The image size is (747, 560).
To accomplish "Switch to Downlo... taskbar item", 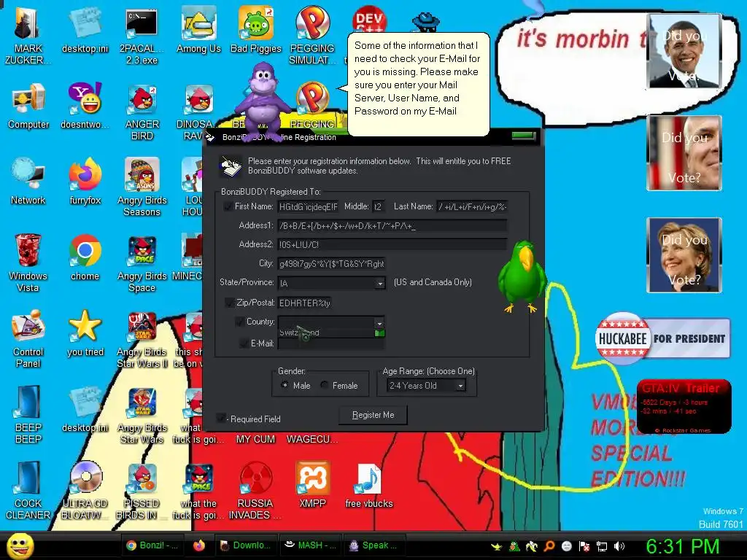I will [246, 545].
